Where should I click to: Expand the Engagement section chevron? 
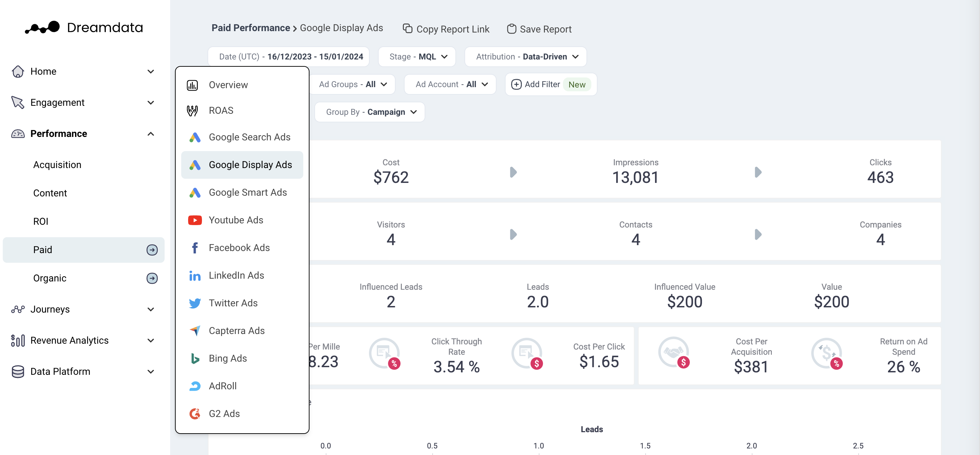(x=151, y=102)
